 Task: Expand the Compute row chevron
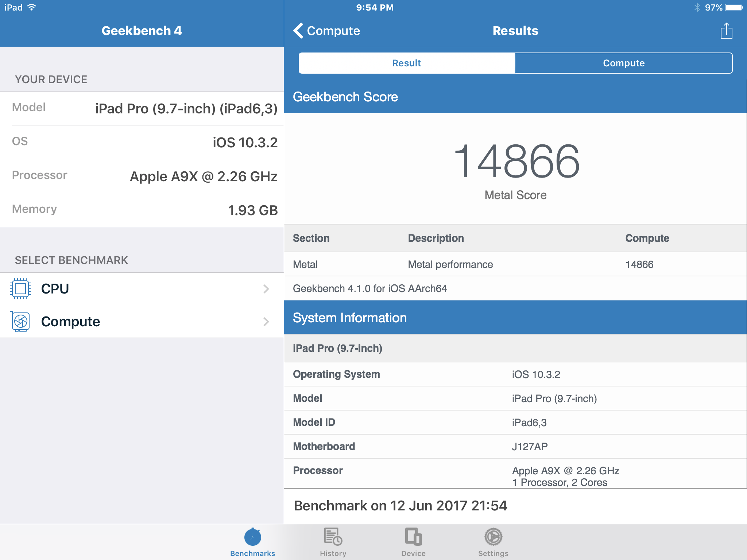[266, 322]
